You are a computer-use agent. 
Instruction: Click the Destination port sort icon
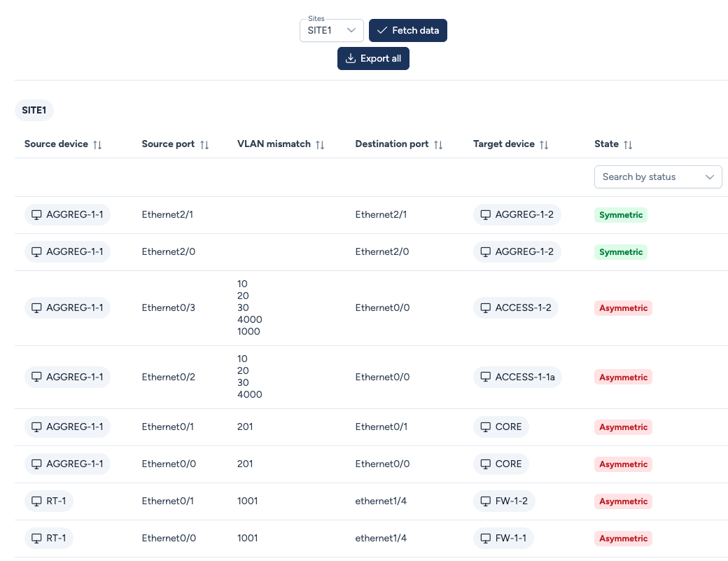click(438, 144)
